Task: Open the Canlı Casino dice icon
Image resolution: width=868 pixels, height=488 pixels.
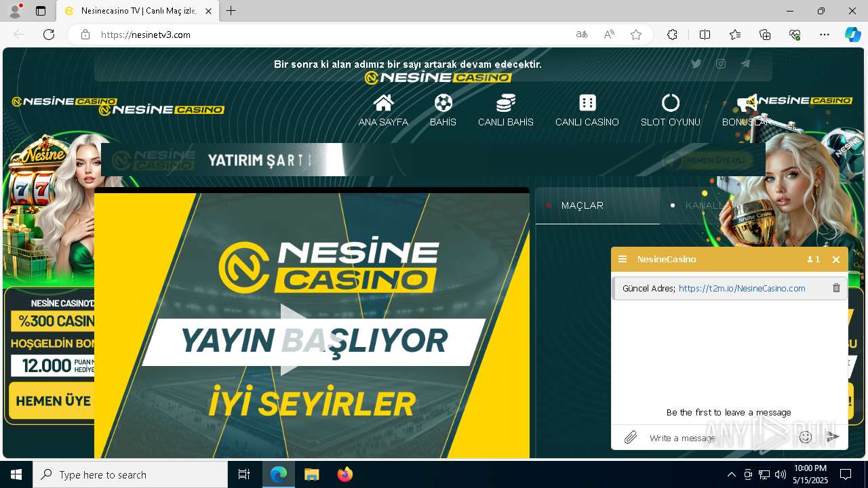Action: [587, 103]
